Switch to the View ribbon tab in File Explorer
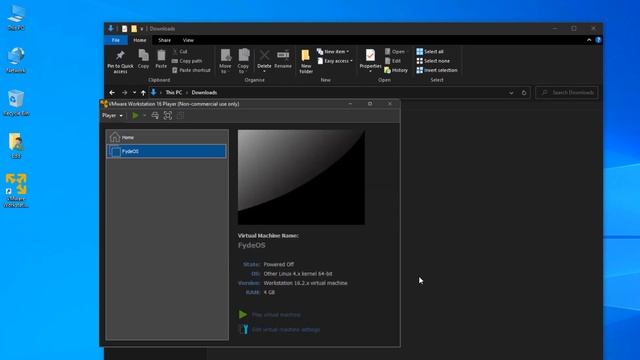 [188, 40]
